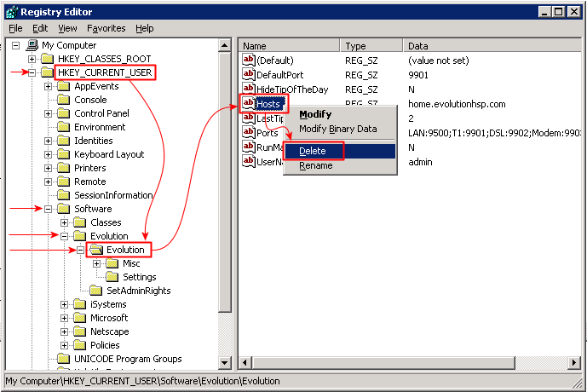Collapse the Software key node
The image size is (587, 392).
[x=49, y=209]
